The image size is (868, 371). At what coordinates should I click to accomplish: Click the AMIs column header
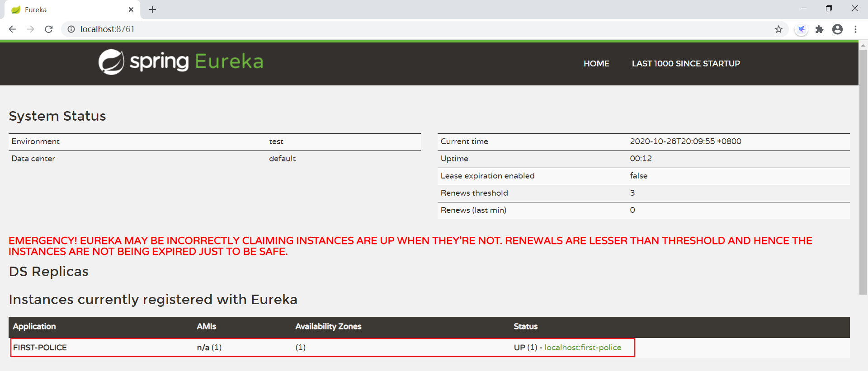tap(207, 326)
